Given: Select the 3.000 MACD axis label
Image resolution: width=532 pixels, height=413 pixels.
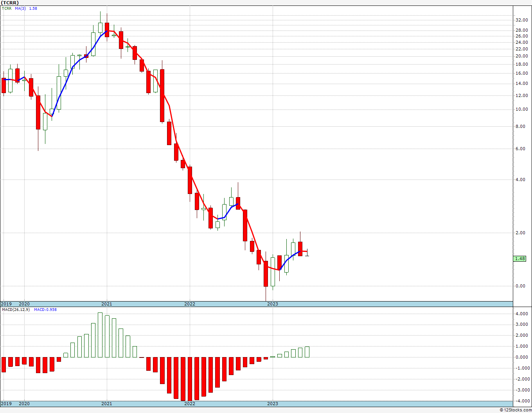Looking at the screenshot, I should point(521,324).
